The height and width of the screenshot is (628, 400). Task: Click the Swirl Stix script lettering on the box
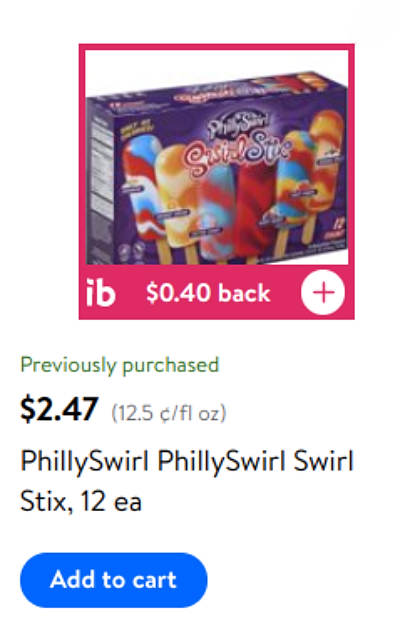click(x=236, y=154)
